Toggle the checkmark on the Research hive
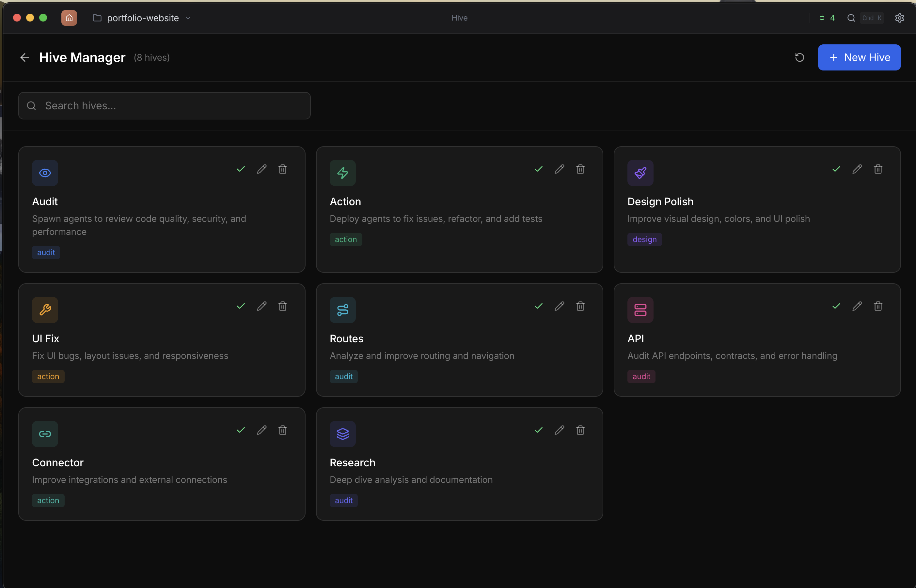The width and height of the screenshot is (916, 588). [x=538, y=430]
